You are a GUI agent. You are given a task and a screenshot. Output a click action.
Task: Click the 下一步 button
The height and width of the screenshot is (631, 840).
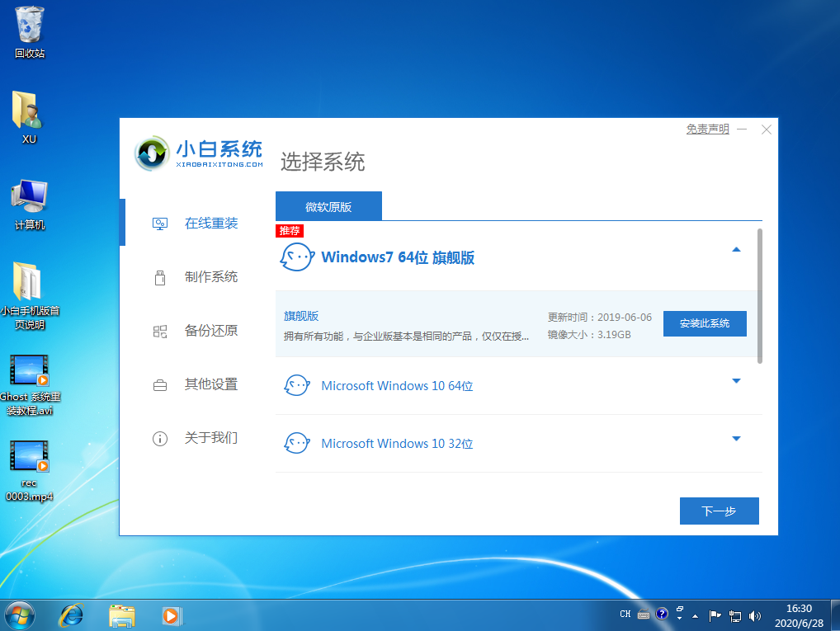tap(719, 511)
